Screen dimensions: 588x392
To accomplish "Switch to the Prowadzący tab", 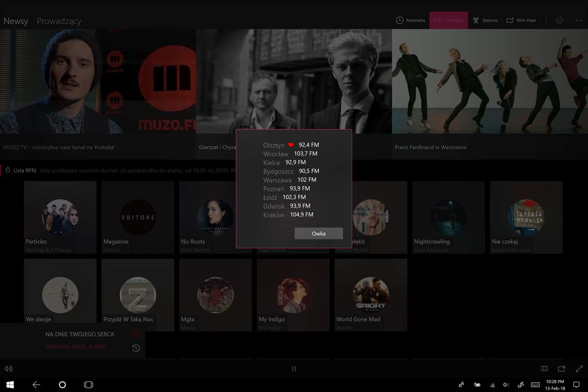I will (x=59, y=21).
